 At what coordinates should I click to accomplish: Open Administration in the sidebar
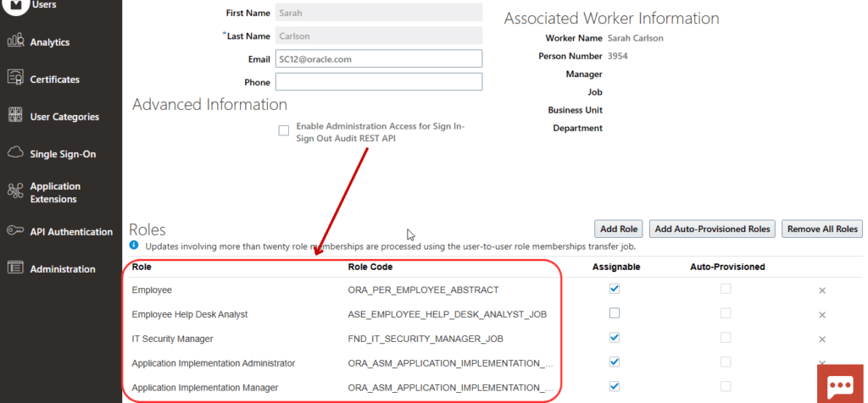point(63,269)
